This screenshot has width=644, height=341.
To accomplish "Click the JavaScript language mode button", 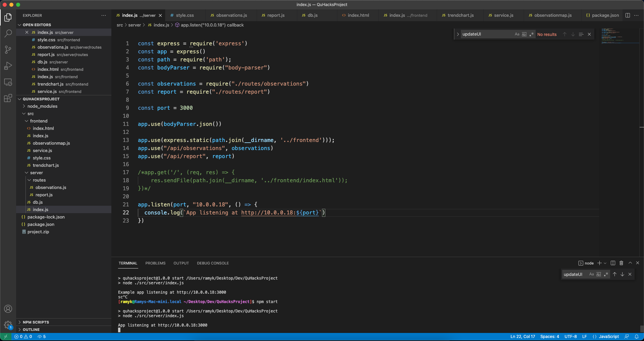I will click(x=608, y=337).
